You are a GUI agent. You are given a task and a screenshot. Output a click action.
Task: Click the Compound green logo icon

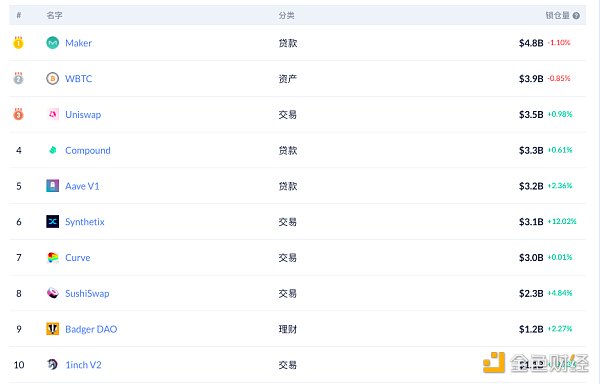52,150
